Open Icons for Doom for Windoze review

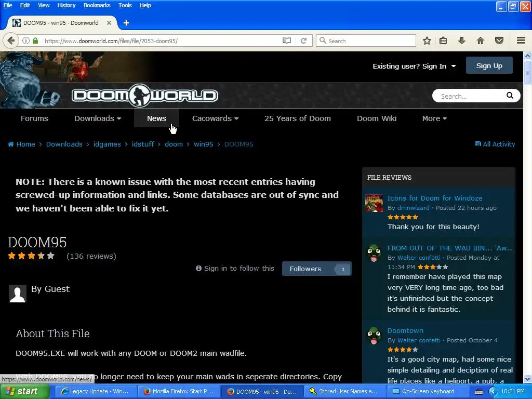(435, 198)
